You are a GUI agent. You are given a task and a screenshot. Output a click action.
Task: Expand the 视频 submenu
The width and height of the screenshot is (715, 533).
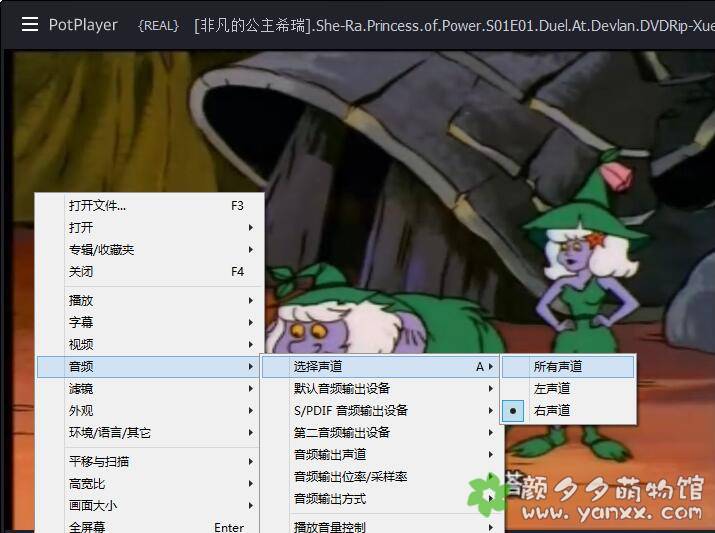coord(150,344)
